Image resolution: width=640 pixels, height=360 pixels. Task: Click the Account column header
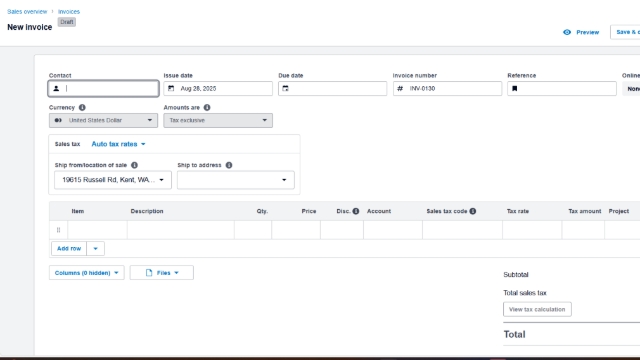tap(379, 211)
